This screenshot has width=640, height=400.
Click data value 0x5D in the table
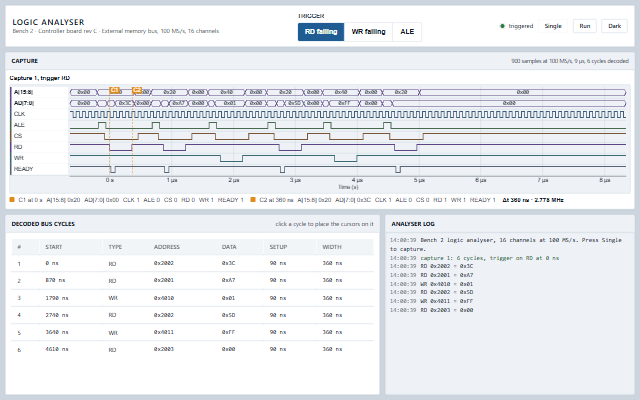coord(228,315)
